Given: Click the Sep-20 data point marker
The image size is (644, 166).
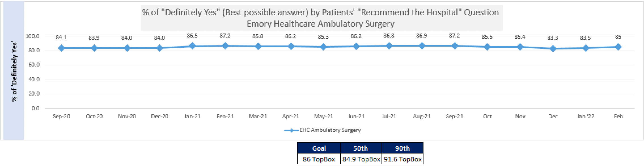Looking at the screenshot, I should pyautogui.click(x=62, y=48).
